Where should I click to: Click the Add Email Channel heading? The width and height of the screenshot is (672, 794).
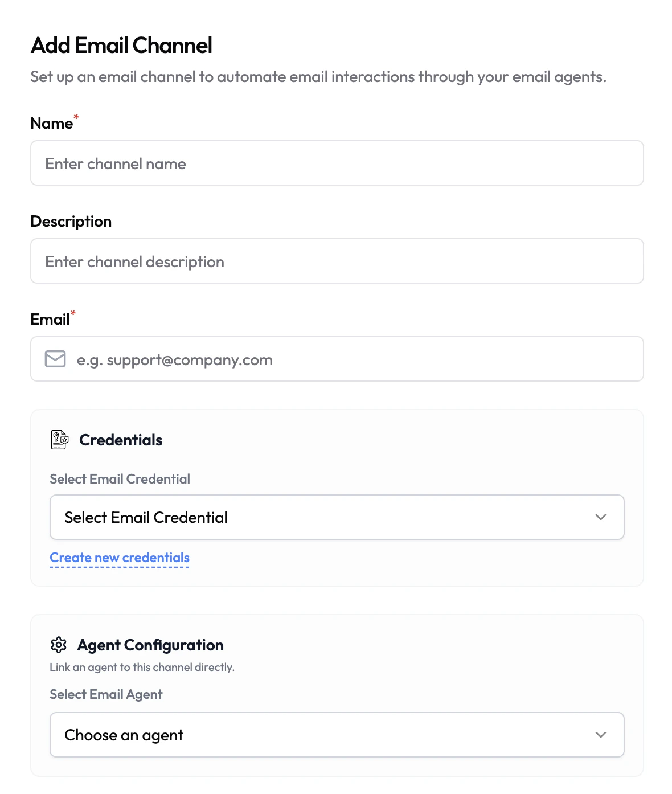[x=121, y=46]
